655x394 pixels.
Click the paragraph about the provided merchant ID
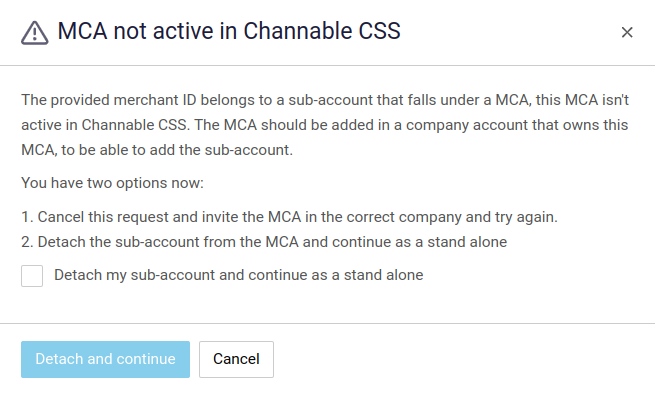(x=325, y=125)
